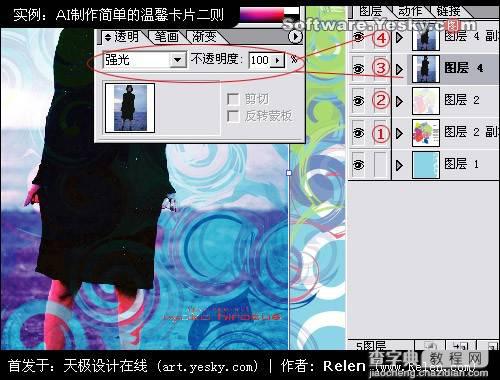Select the layer named 图层 1
Image resolution: width=500 pixels, height=380 pixels.
coord(462,164)
